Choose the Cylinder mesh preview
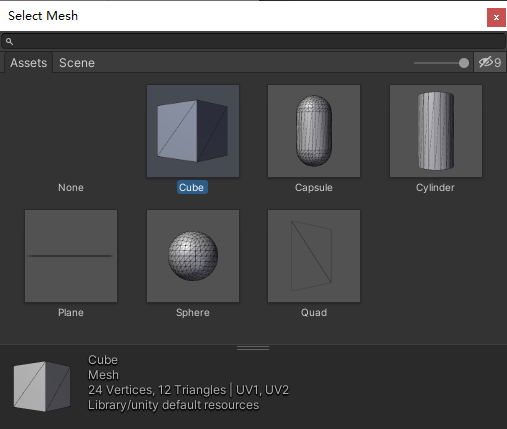This screenshot has width=507, height=429. click(436, 131)
